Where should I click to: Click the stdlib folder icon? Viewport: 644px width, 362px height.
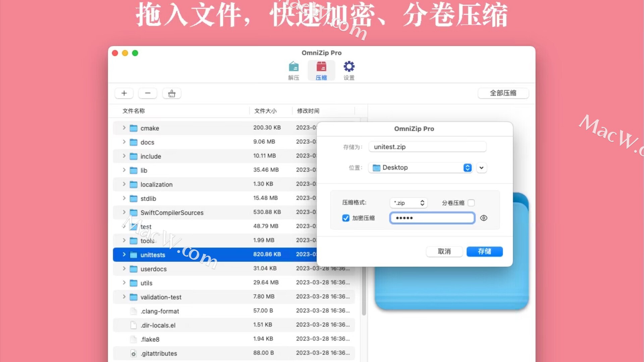pyautogui.click(x=133, y=198)
